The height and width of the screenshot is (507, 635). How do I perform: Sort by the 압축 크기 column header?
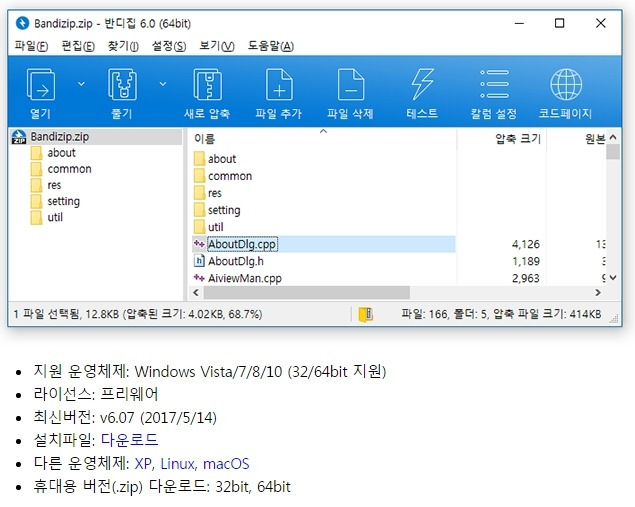point(518,139)
